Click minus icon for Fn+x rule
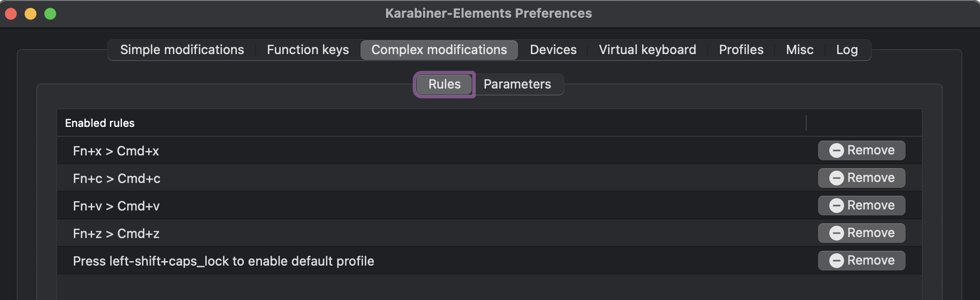The image size is (980, 300). tap(836, 150)
